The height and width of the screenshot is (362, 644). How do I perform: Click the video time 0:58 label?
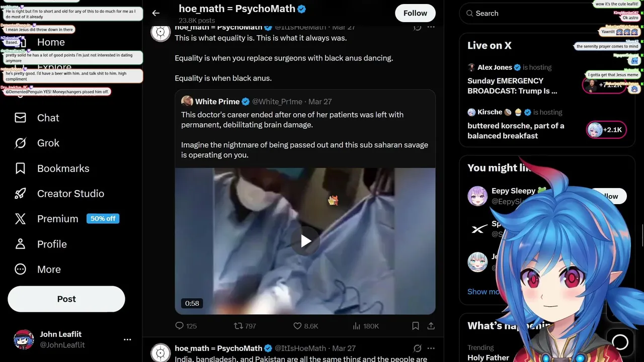coord(192,303)
